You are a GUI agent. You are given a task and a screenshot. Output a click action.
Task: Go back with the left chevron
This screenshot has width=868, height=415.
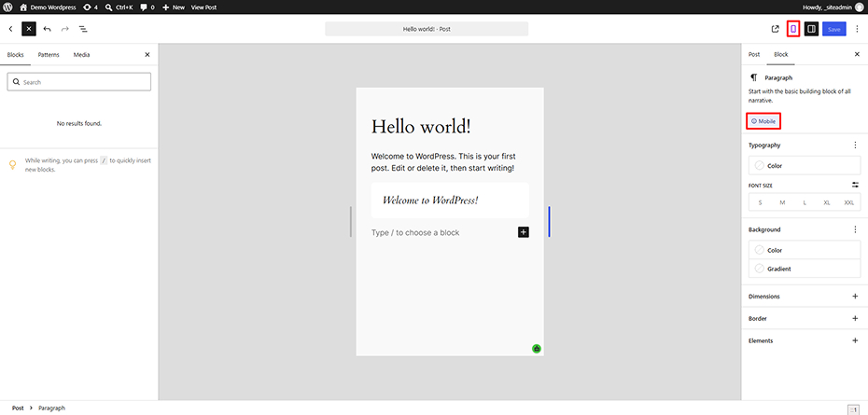coord(10,29)
